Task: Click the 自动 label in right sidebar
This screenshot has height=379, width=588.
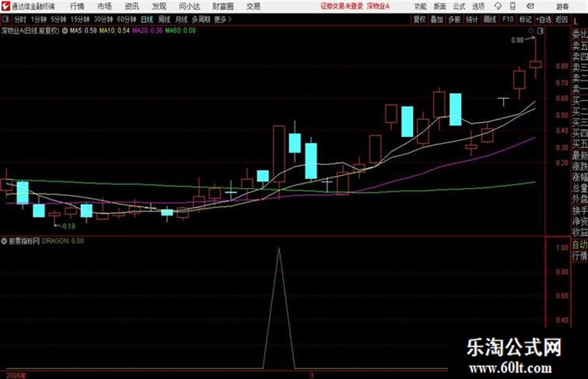Action: click(x=580, y=245)
